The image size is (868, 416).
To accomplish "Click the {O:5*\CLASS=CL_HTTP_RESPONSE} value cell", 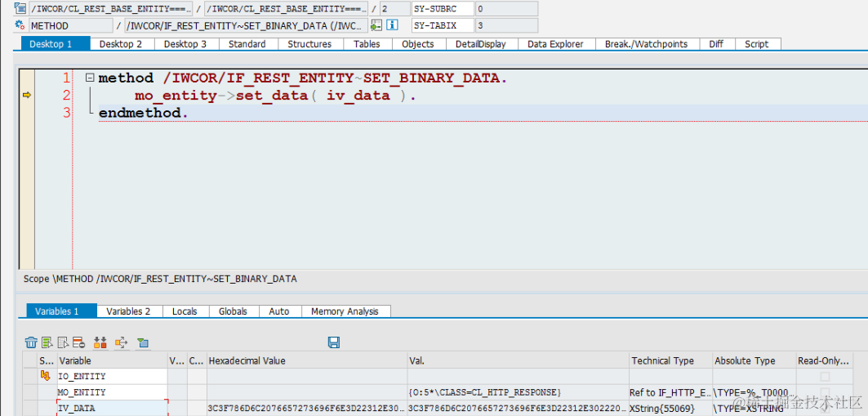I will 519,392.
